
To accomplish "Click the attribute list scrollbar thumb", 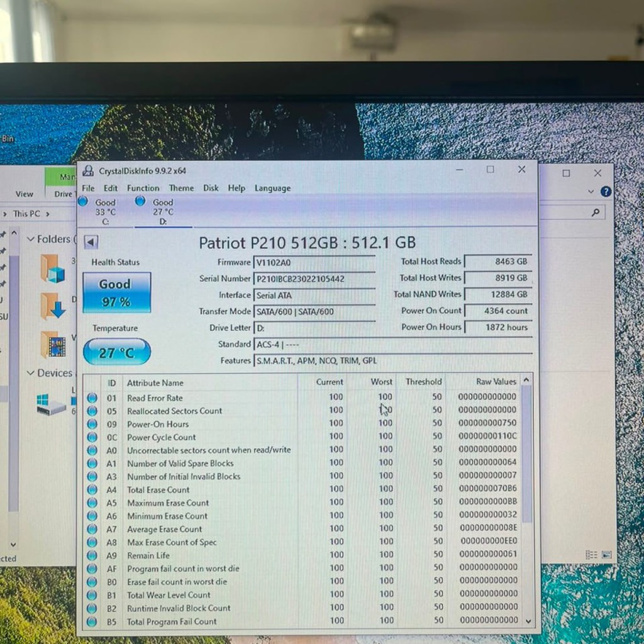I will [x=528, y=454].
